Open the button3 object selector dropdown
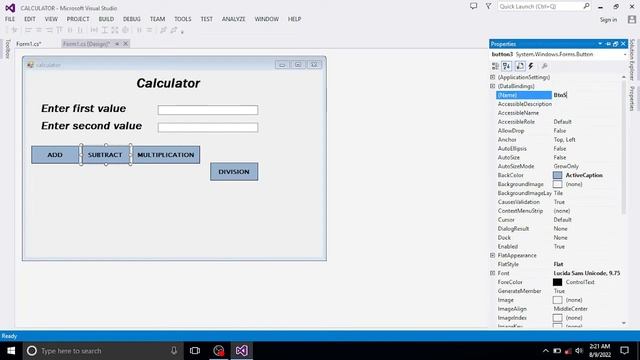The image size is (640, 360). (x=624, y=54)
